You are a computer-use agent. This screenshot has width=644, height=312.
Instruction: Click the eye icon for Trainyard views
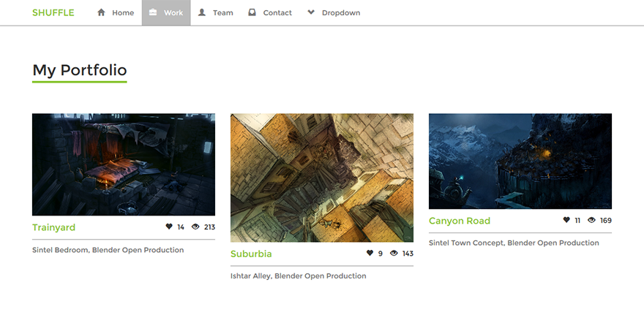click(x=195, y=227)
